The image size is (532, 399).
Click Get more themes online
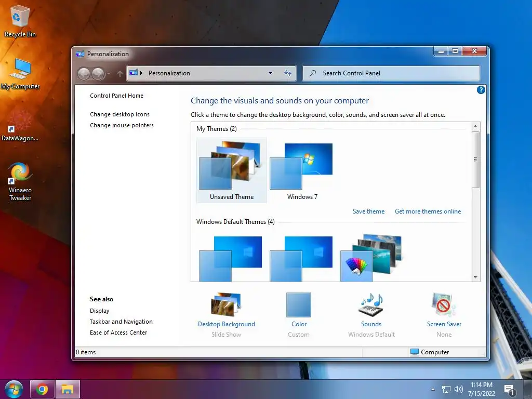[x=428, y=211]
